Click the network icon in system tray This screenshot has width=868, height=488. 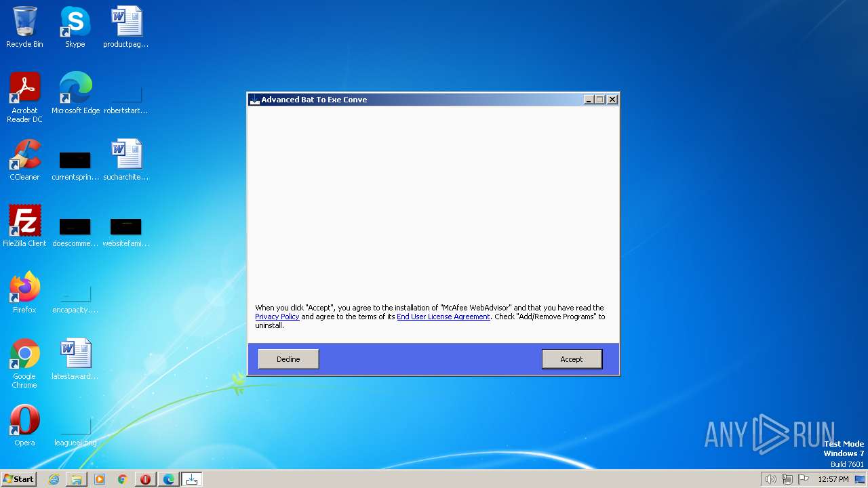pos(787,479)
